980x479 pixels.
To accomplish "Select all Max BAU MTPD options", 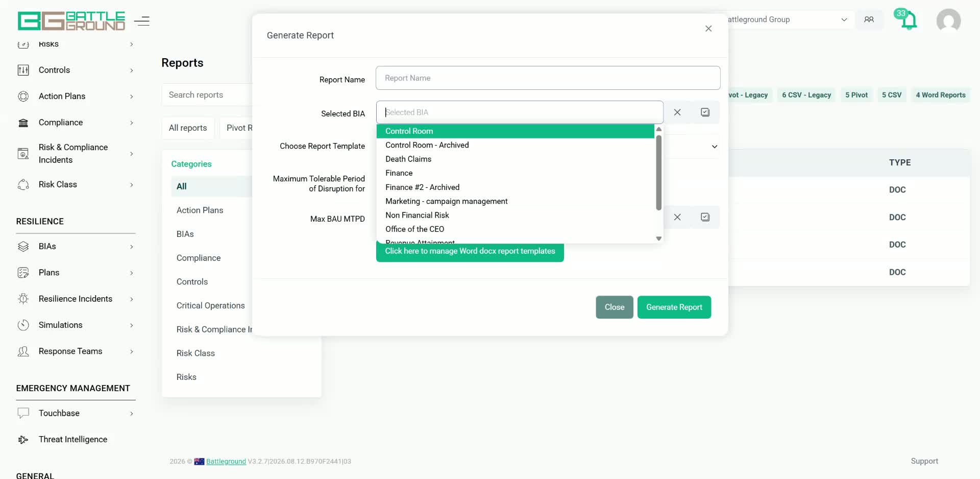I will [705, 217].
